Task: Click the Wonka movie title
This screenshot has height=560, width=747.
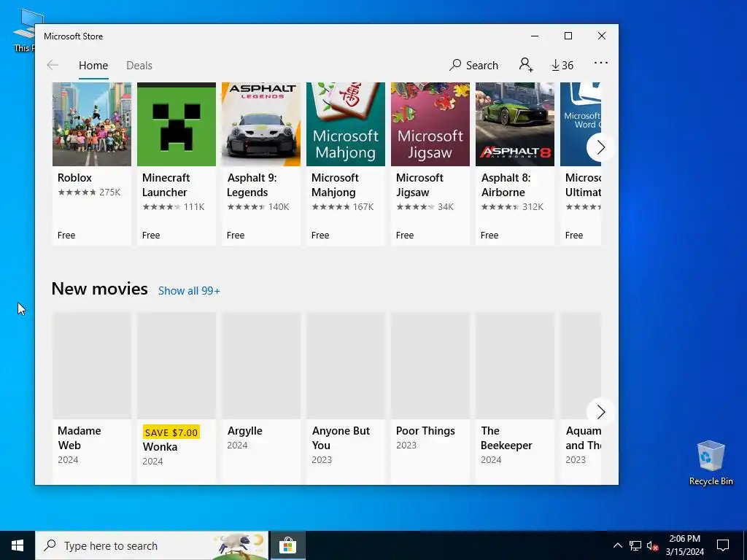Action: click(160, 447)
